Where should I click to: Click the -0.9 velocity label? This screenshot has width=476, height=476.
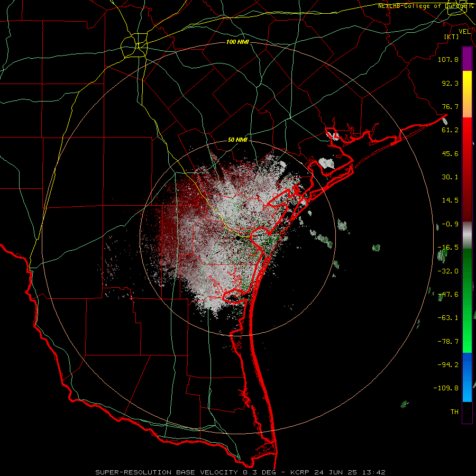click(450, 224)
